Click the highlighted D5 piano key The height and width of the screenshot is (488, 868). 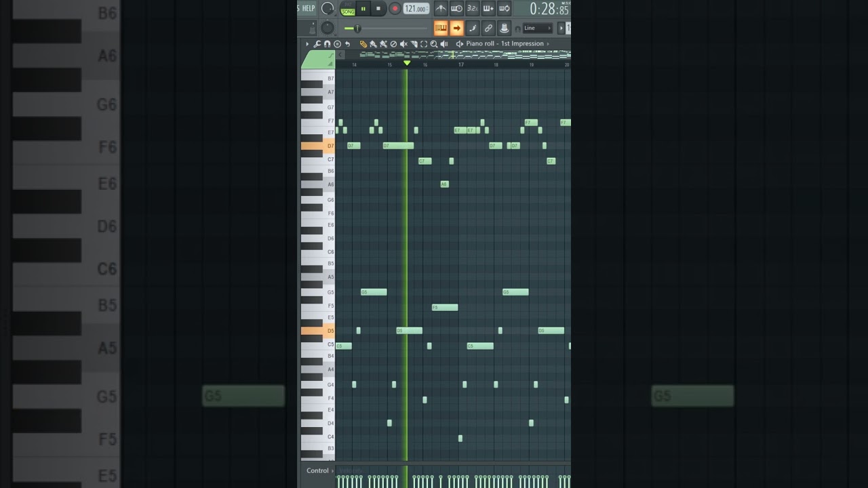[x=318, y=331]
